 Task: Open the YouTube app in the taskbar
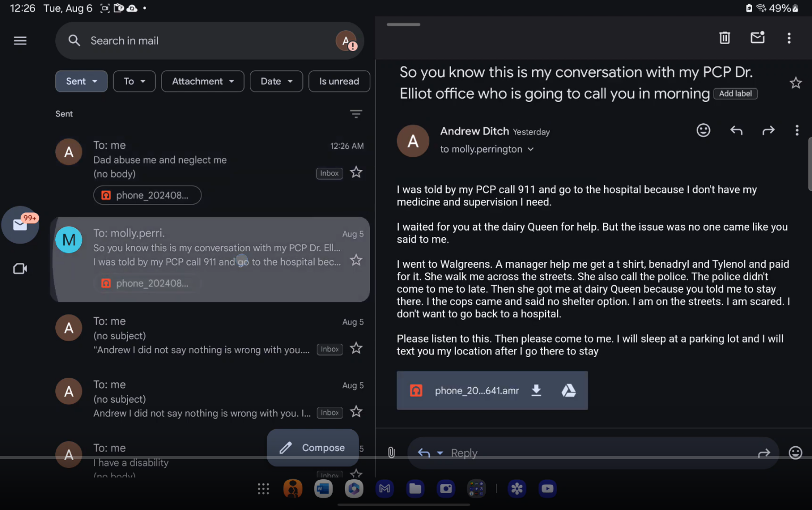(x=547, y=489)
